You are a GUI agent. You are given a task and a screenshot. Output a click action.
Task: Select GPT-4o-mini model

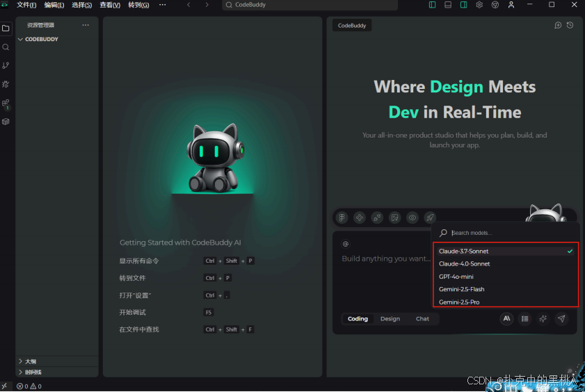tap(506, 277)
